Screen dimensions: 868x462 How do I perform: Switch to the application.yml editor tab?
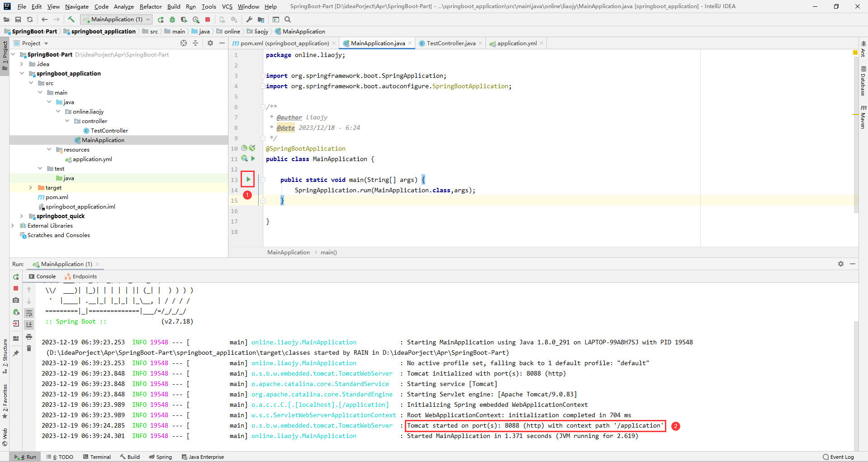click(517, 43)
